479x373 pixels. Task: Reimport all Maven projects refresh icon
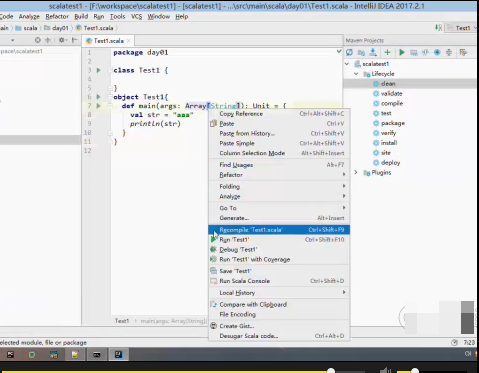[x=349, y=52]
